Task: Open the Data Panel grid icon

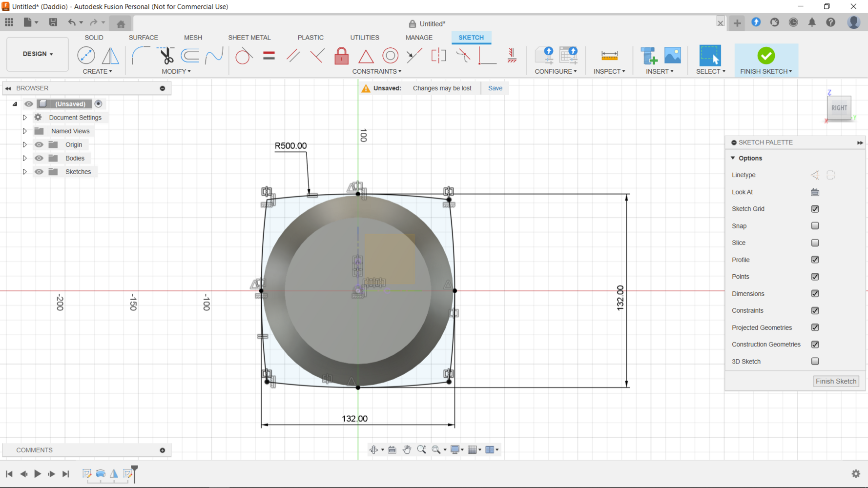Action: click(x=9, y=22)
